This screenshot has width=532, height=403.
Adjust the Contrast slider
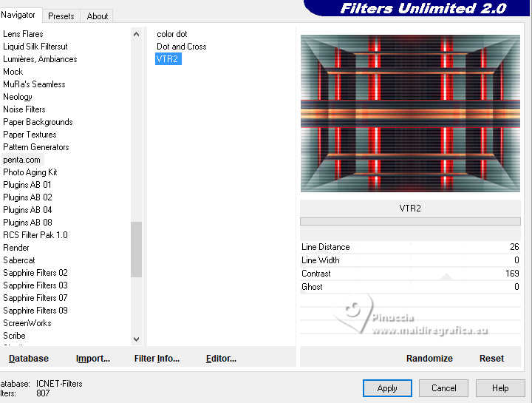[410, 274]
